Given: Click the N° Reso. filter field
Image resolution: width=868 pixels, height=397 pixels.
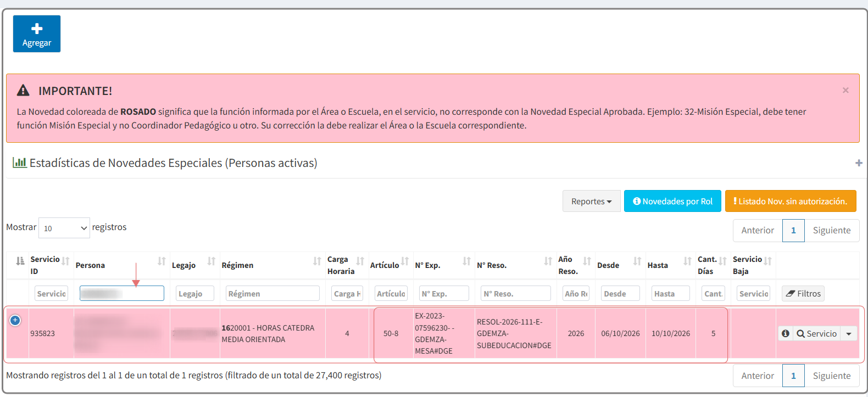Looking at the screenshot, I should click(x=515, y=294).
